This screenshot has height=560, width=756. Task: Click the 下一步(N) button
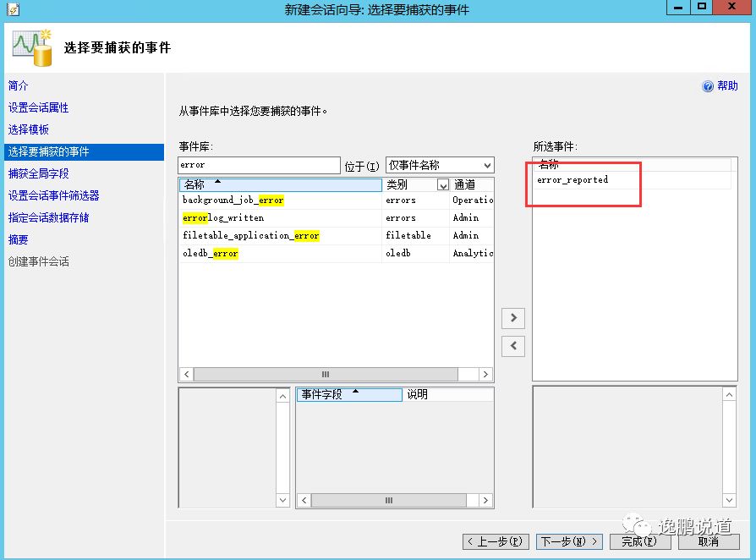tap(569, 541)
